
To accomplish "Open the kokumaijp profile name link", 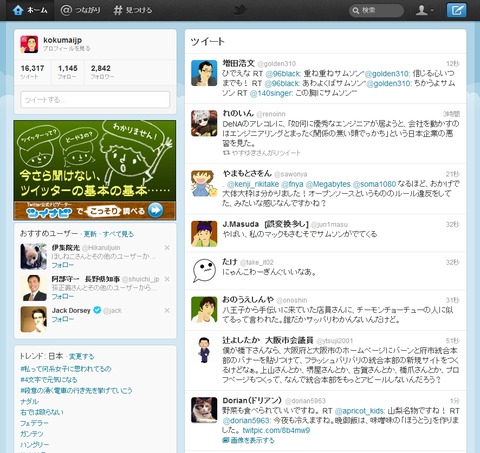I will (x=62, y=40).
